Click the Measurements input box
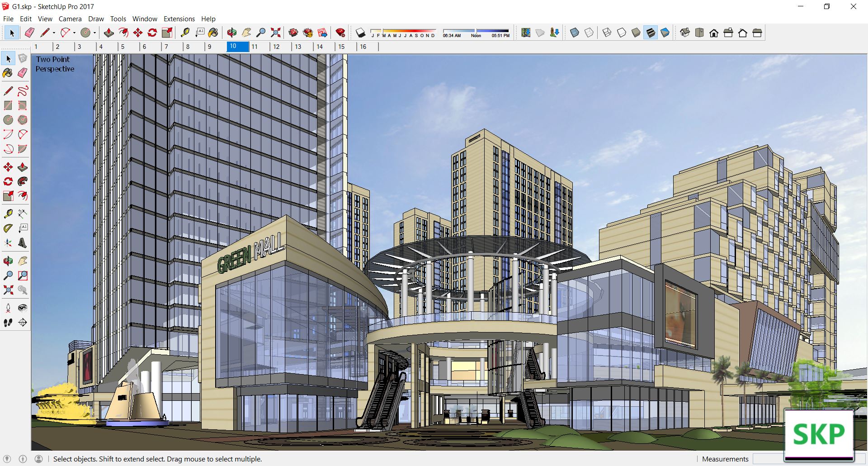Screen dimensions: 868x466 [x=768, y=459]
